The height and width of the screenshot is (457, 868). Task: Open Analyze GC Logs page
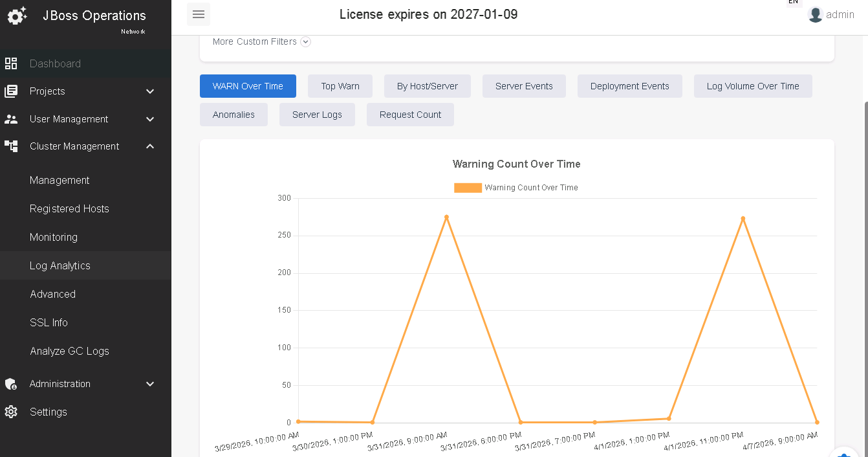tap(85, 351)
